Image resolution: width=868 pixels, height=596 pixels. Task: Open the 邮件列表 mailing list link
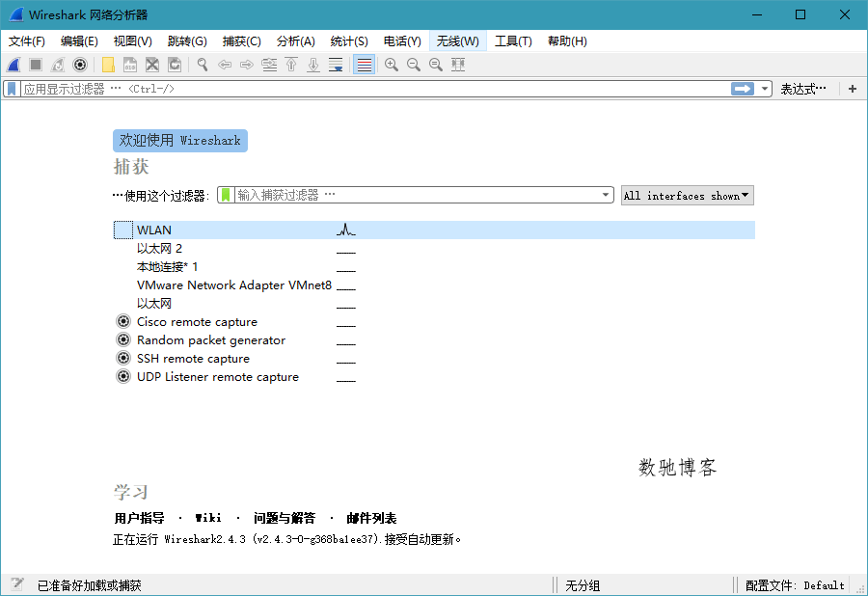371,518
